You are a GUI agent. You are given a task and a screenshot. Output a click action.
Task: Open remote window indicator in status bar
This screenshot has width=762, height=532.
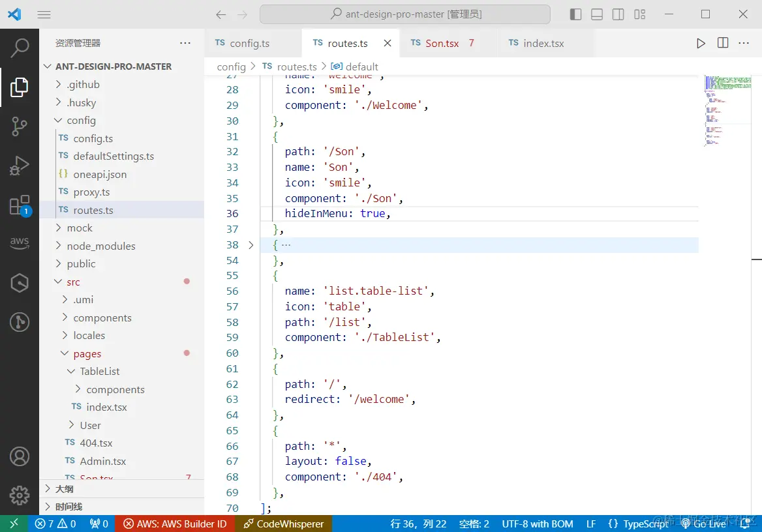(x=14, y=524)
